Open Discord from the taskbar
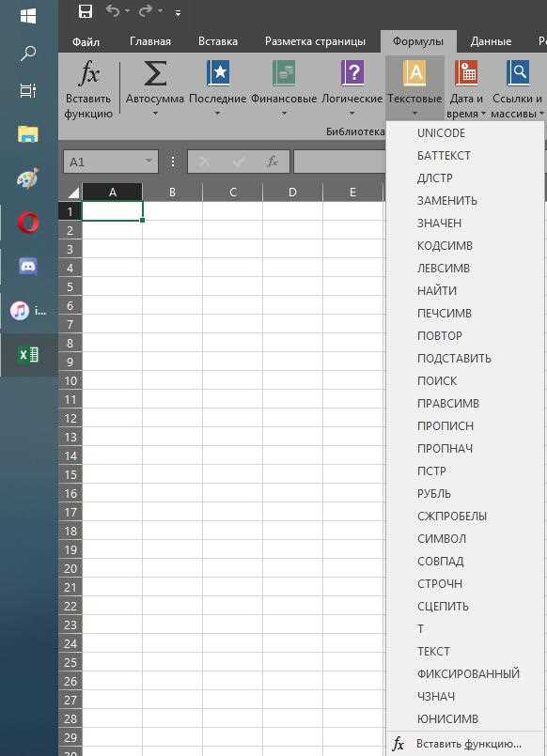 pos(28,266)
